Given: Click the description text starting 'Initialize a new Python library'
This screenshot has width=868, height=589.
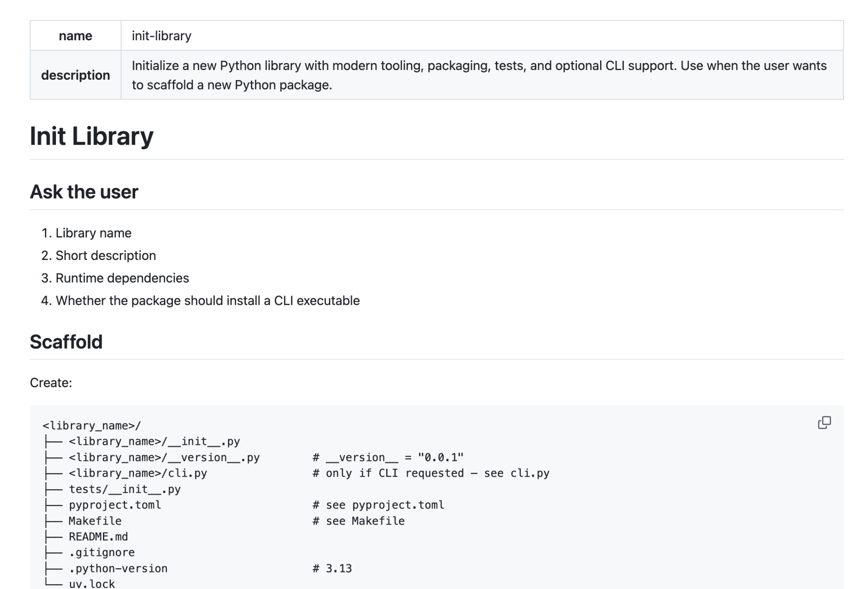Looking at the screenshot, I should point(479,75).
